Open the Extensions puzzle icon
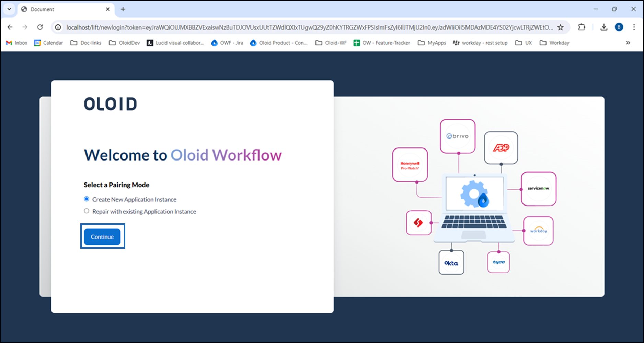The height and width of the screenshot is (343, 644). (582, 27)
